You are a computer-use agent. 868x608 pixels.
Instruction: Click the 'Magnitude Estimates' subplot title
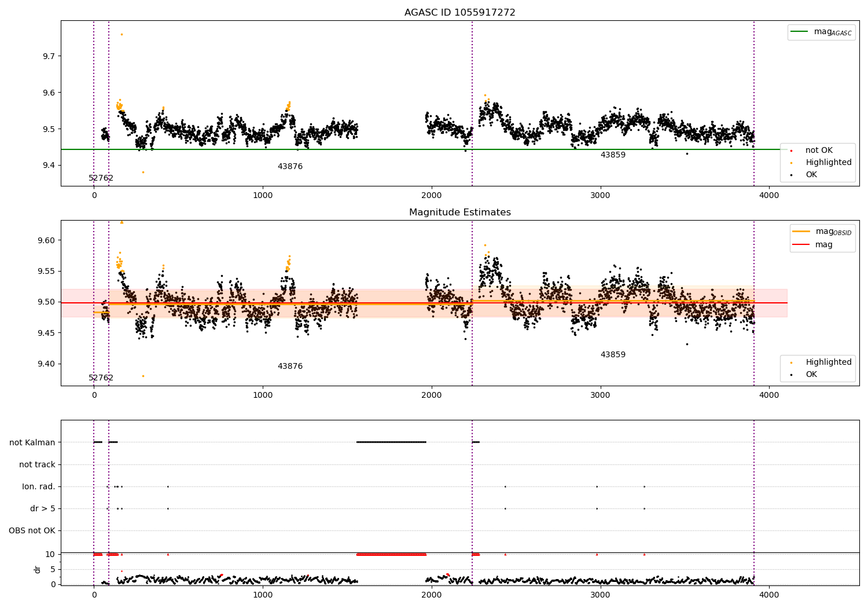(459, 212)
